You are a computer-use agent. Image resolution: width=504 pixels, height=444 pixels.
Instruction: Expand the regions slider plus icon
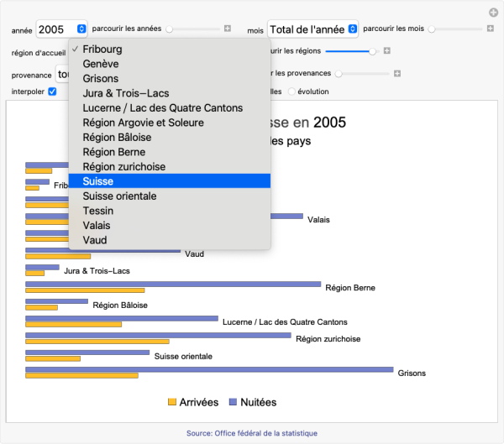pos(386,51)
